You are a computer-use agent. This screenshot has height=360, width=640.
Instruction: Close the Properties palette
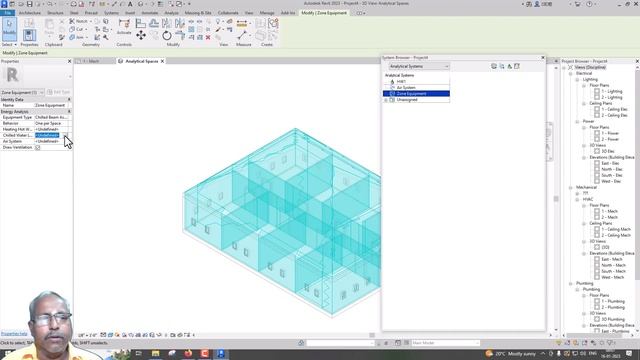69,61
